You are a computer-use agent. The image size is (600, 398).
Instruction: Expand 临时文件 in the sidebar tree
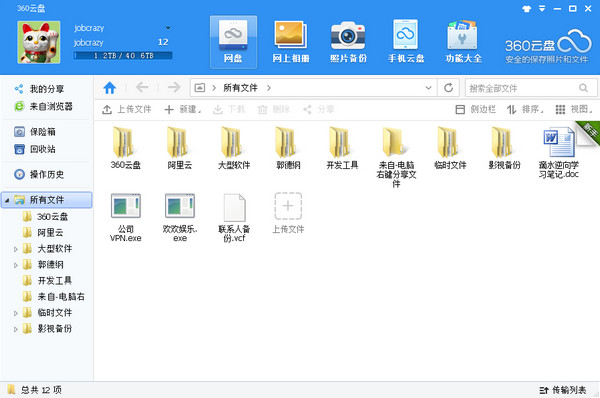pos(16,313)
